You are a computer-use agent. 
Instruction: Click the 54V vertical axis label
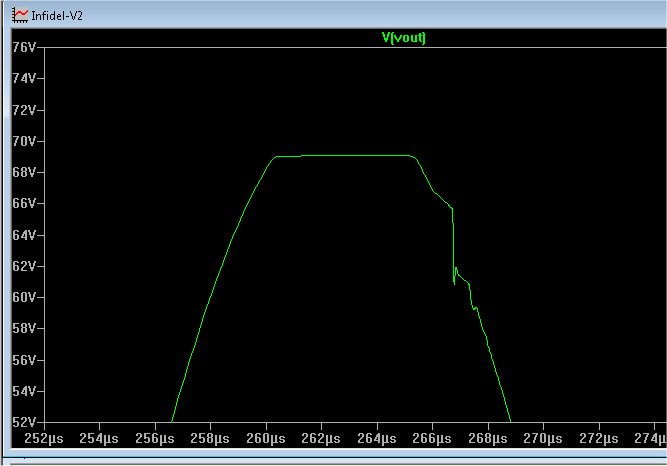[x=24, y=391]
